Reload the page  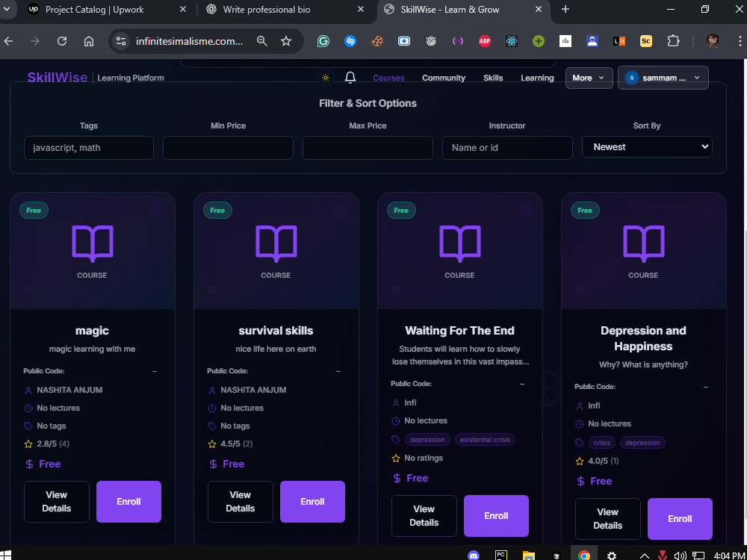click(x=62, y=41)
